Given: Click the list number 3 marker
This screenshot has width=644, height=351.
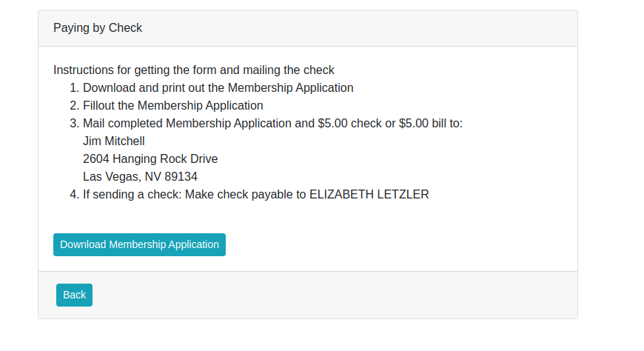Looking at the screenshot, I should (73, 123).
